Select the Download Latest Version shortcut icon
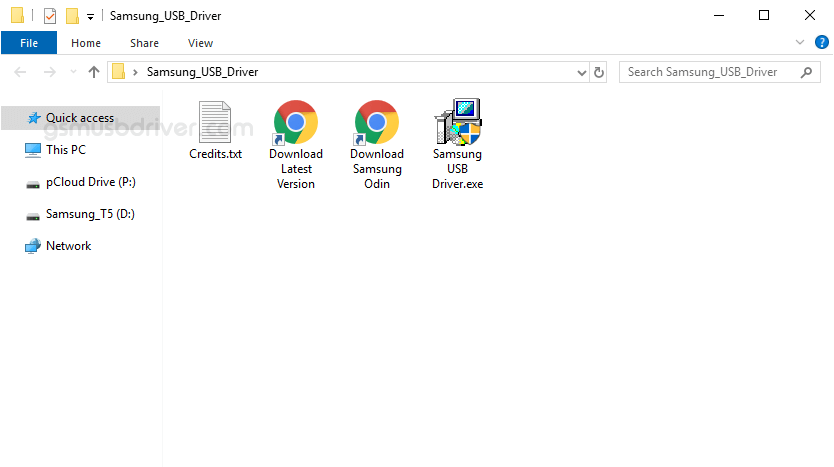This screenshot has height=467, width=834. coord(296,122)
